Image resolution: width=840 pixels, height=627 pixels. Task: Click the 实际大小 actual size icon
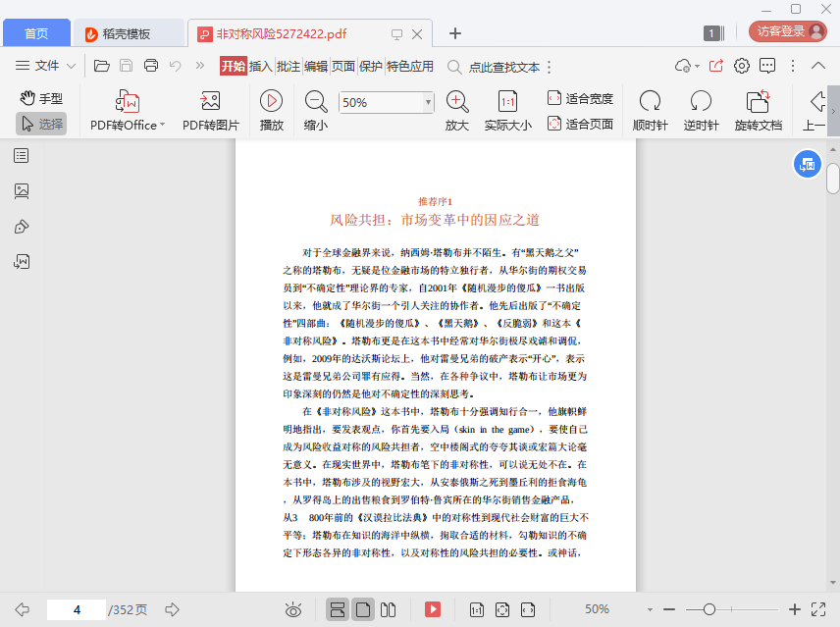point(507,101)
